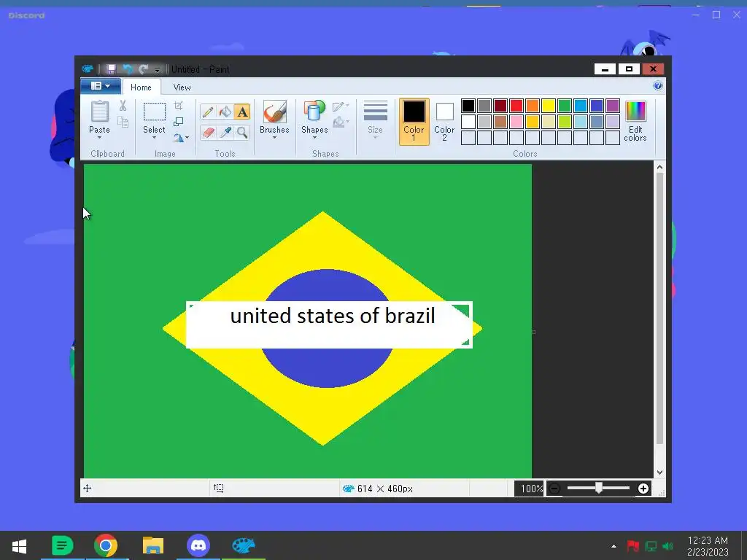Click the vertical scrollbar up arrow
Image resolution: width=747 pixels, height=560 pixels.
click(x=659, y=167)
